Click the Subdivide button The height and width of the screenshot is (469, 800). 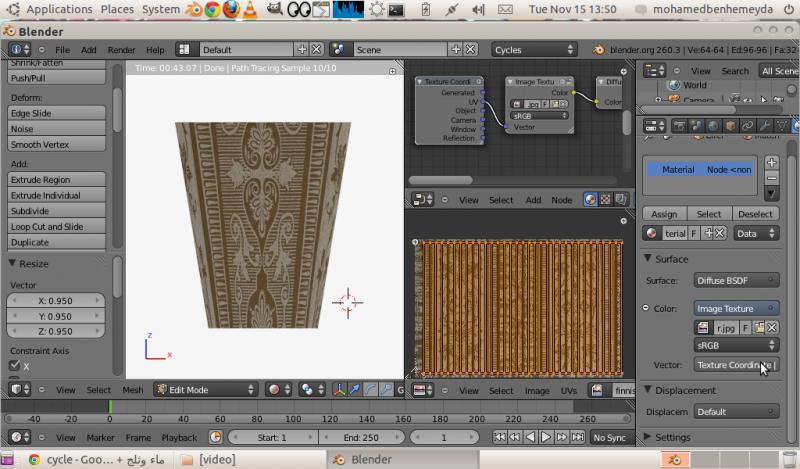tap(57, 211)
